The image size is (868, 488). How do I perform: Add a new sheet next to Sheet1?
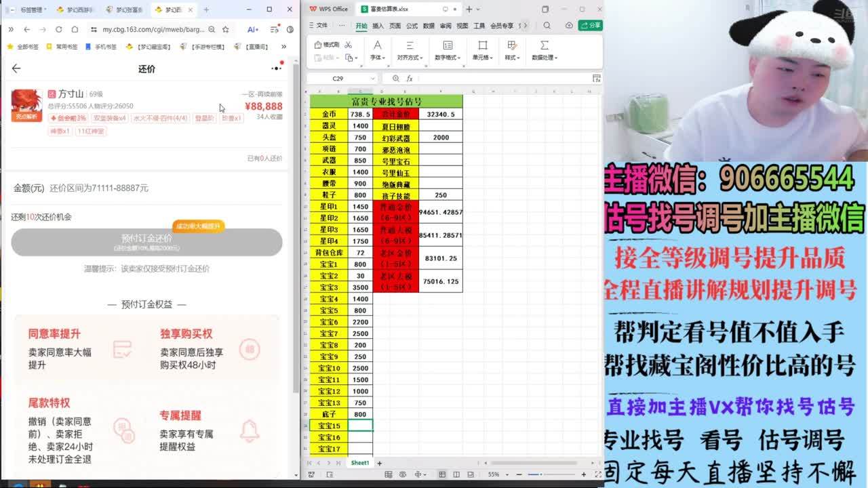point(379,463)
